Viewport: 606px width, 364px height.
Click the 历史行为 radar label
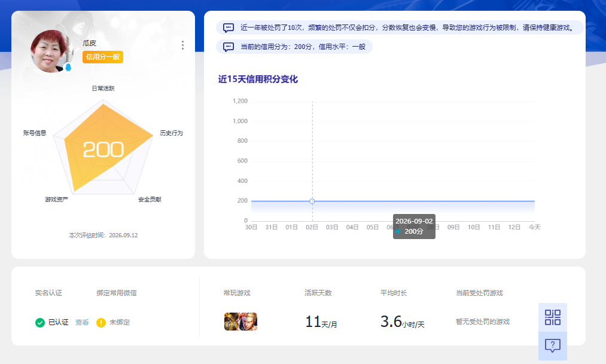point(171,133)
